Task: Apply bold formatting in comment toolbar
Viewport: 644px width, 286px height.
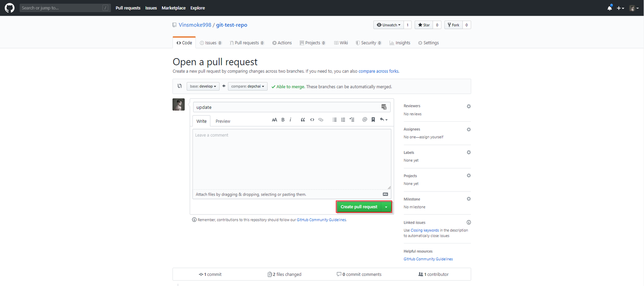Action: pyautogui.click(x=283, y=120)
